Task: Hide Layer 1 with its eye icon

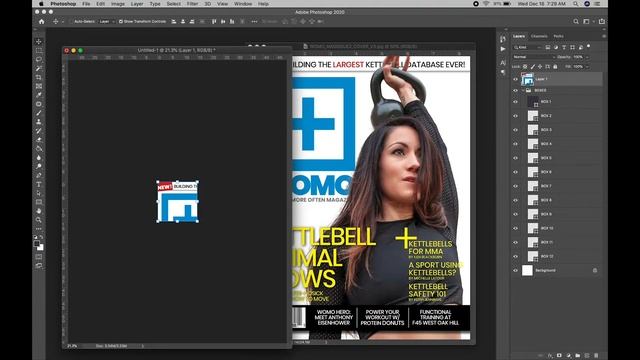Action: [x=515, y=79]
